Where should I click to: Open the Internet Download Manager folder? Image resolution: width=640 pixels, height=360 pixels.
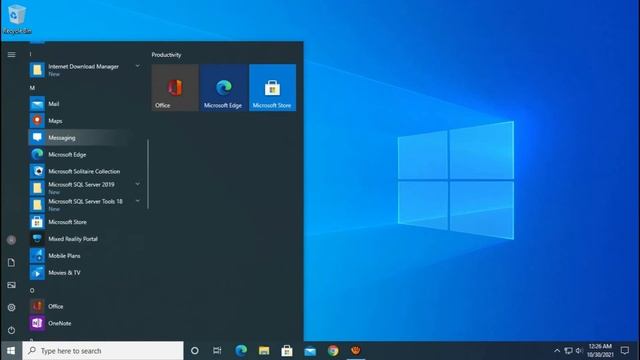pyautogui.click(x=86, y=70)
